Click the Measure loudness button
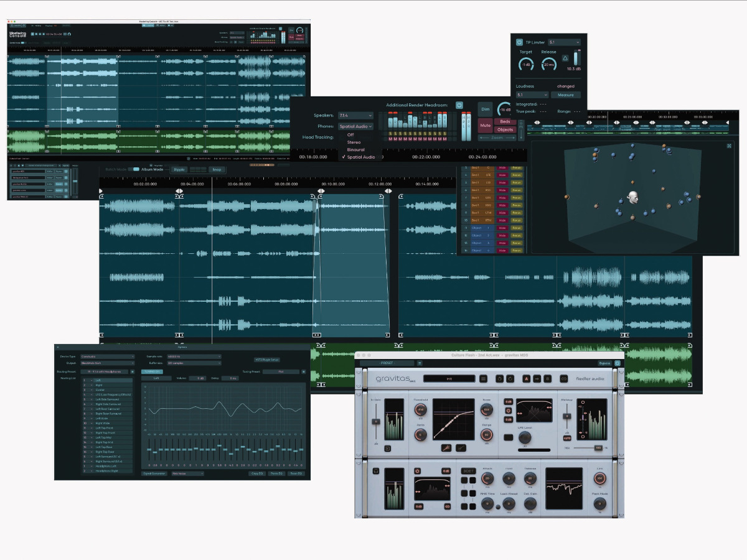This screenshot has width=747, height=560. (565, 95)
